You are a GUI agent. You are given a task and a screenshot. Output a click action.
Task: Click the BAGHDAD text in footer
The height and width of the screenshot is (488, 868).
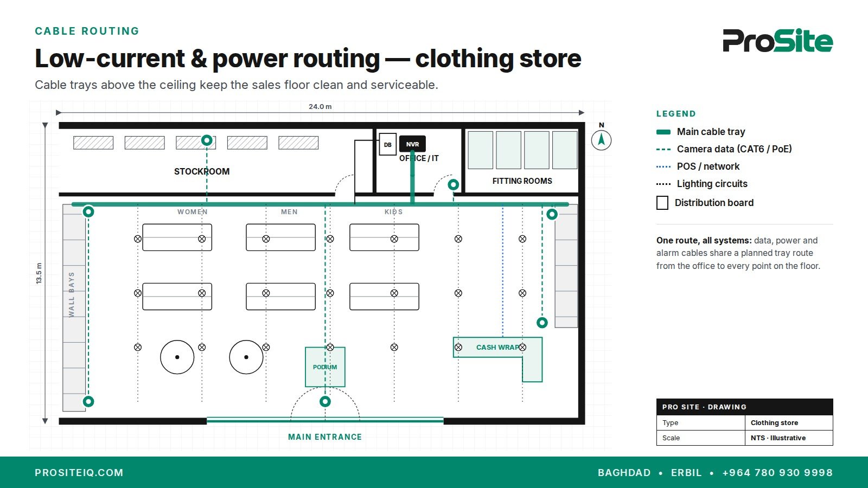click(x=624, y=473)
